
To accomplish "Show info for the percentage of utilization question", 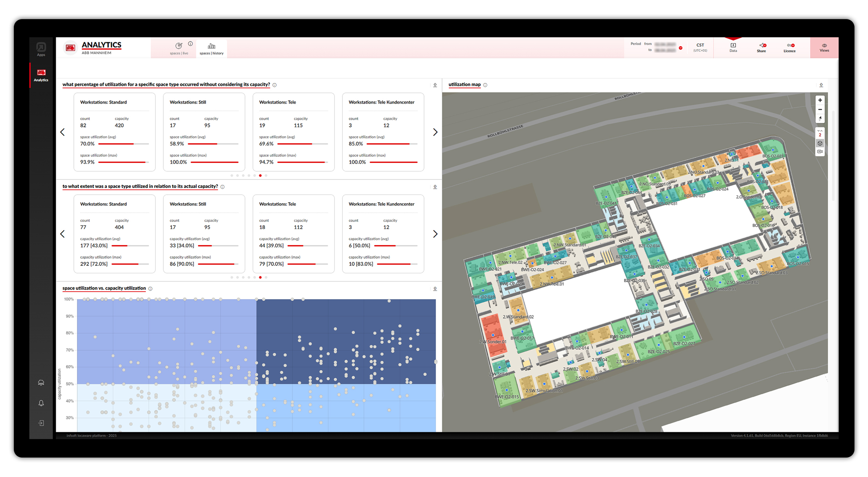I will point(274,85).
